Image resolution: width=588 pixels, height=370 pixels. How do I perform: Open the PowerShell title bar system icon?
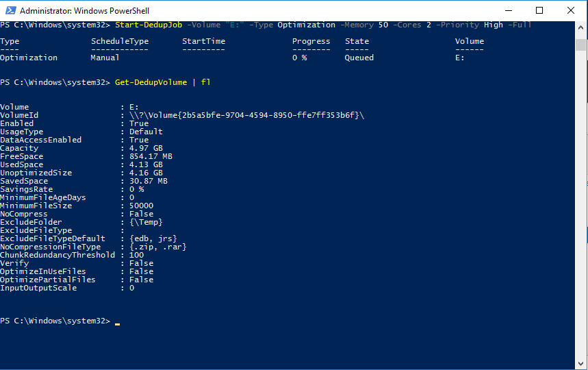10,10
